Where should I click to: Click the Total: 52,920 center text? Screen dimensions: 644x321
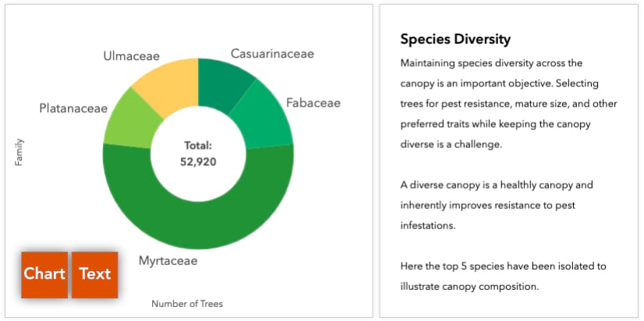click(198, 154)
